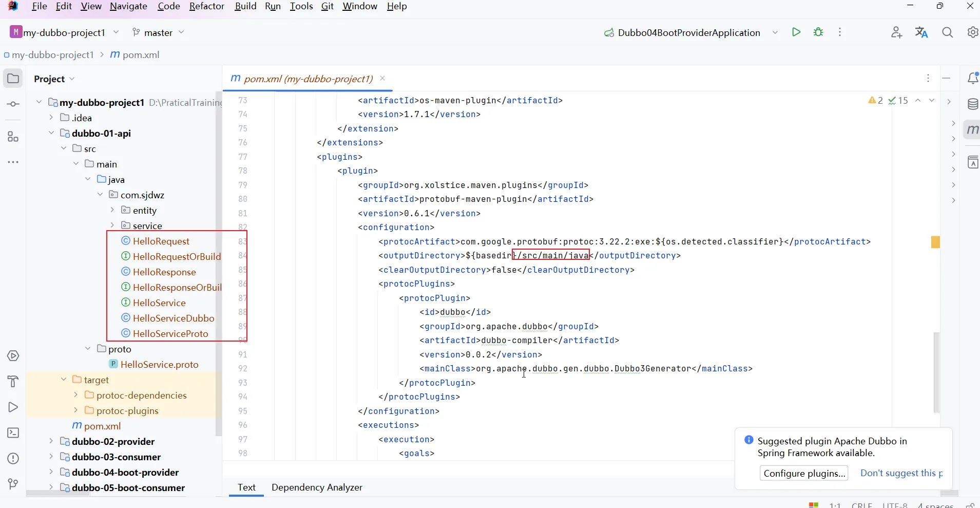The width and height of the screenshot is (980, 508).
Task: Open the Git tool window
Action: (x=13, y=484)
